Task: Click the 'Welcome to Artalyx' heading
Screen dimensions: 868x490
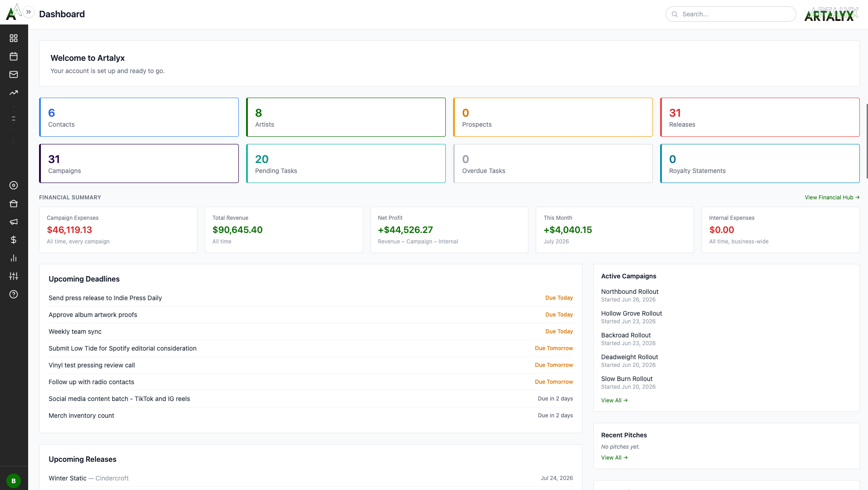Action: click(88, 58)
